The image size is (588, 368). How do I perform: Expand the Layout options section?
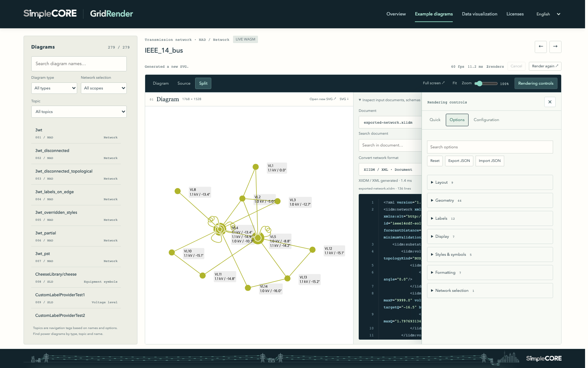[x=490, y=182]
